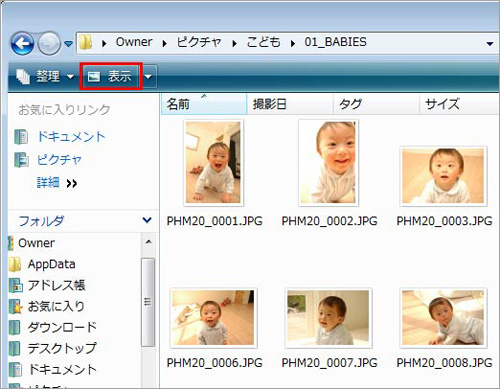Open the 整理 toolbar menu
The height and width of the screenshot is (389, 500).
click(x=45, y=77)
